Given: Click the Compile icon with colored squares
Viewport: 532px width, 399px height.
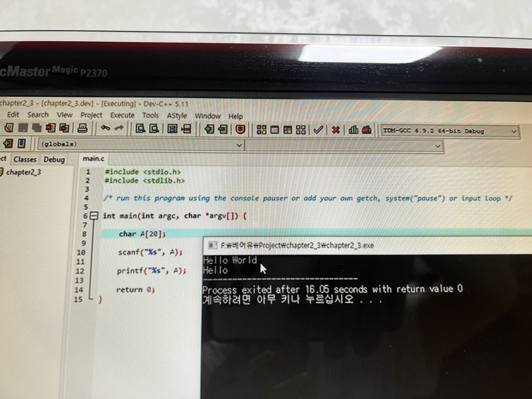Looking at the screenshot, I should pyautogui.click(x=261, y=130).
